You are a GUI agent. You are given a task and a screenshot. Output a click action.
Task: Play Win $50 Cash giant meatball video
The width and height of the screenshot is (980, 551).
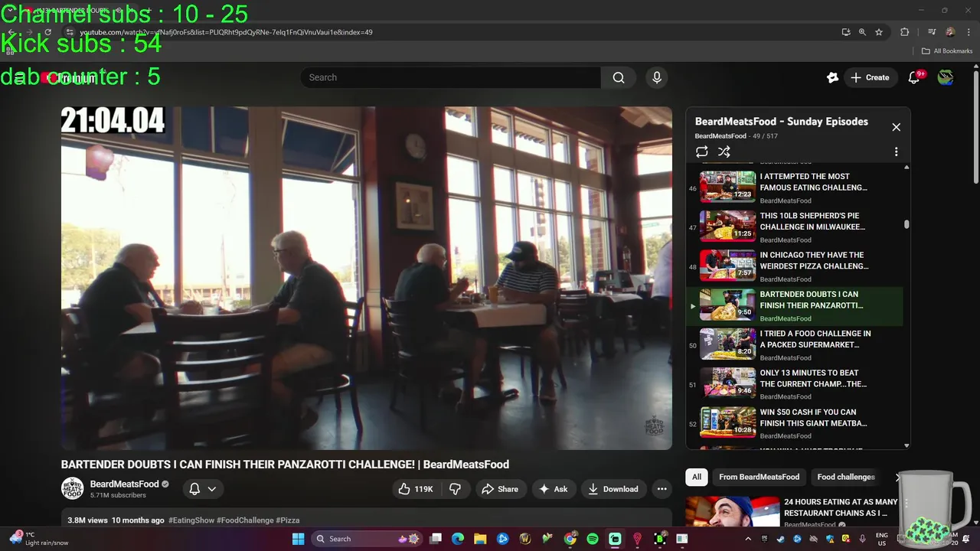click(793, 422)
